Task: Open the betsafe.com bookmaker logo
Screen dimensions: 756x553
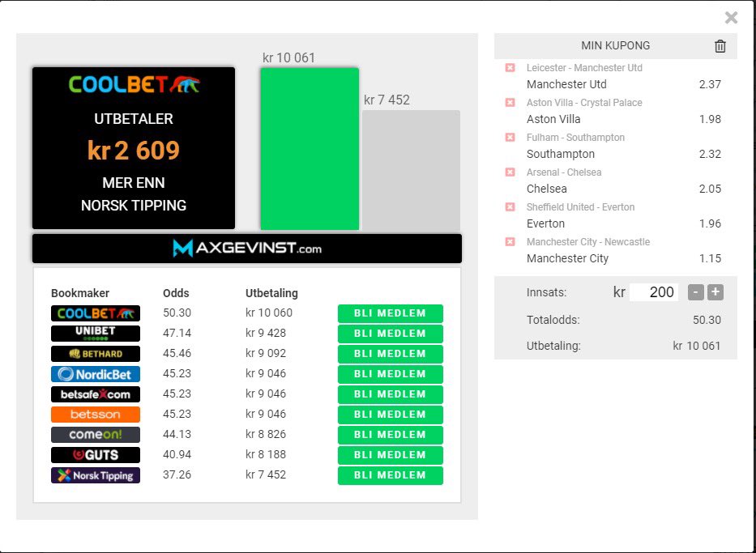Action: point(96,394)
